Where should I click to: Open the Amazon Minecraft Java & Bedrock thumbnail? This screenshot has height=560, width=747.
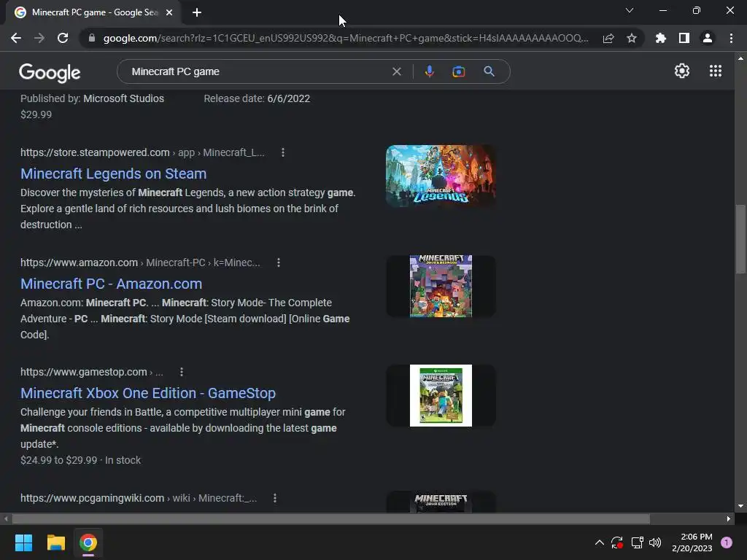coord(441,286)
